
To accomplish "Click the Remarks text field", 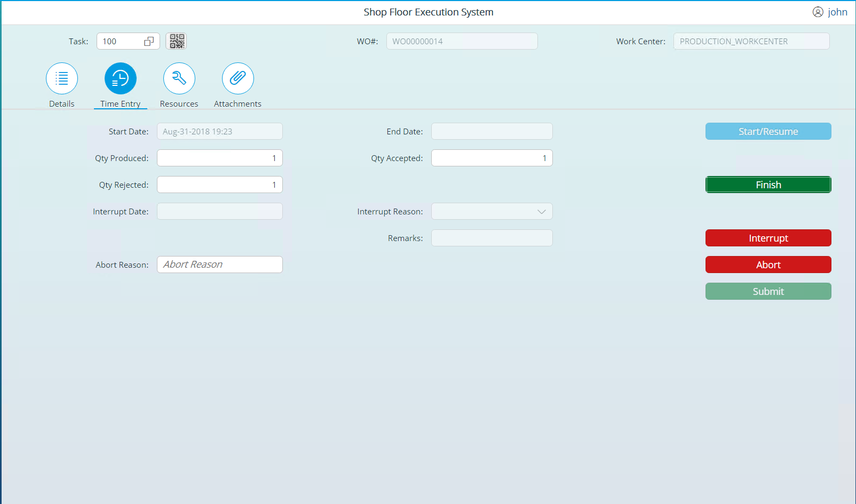I will [491, 238].
